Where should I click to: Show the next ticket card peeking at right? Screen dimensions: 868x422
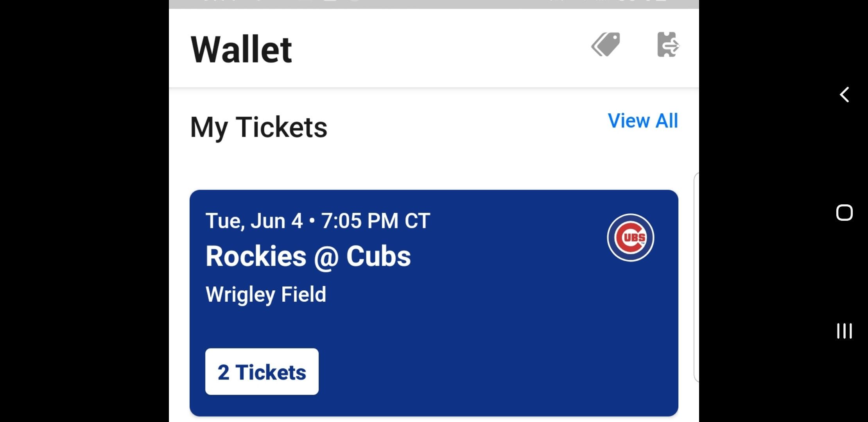pyautogui.click(x=696, y=277)
